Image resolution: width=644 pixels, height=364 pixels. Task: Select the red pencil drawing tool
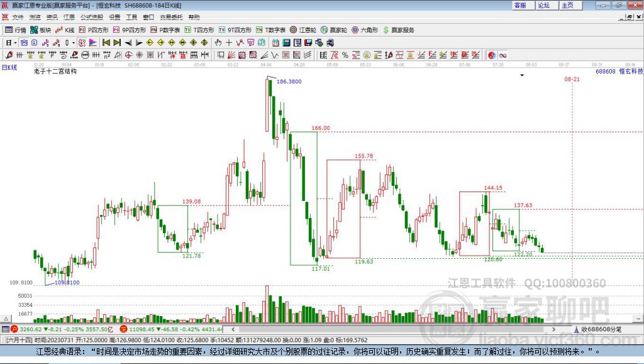9,55
